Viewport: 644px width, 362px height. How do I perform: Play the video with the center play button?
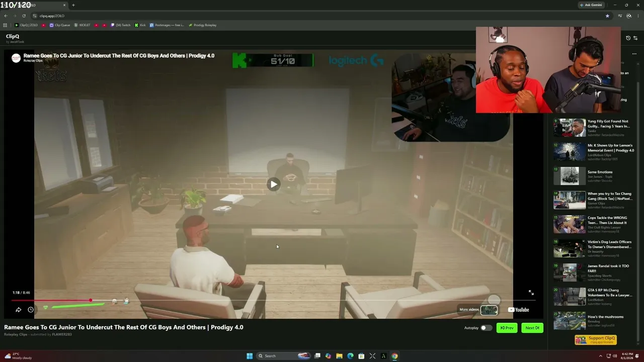click(273, 184)
